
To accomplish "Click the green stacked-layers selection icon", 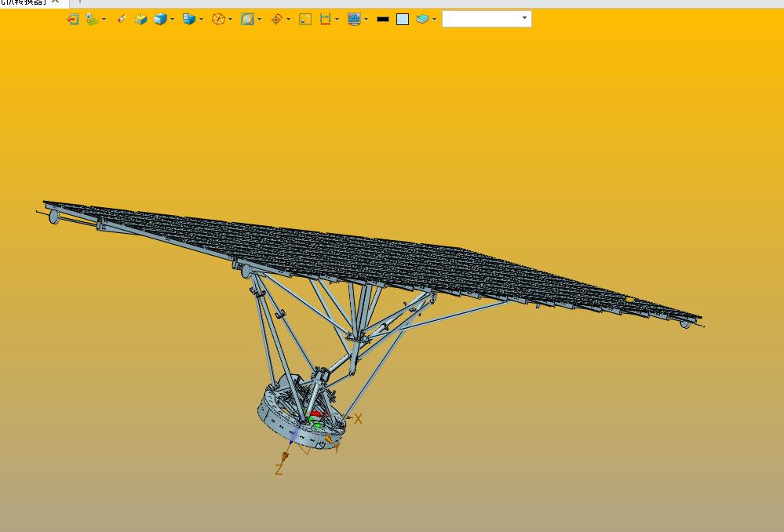I will (92, 19).
